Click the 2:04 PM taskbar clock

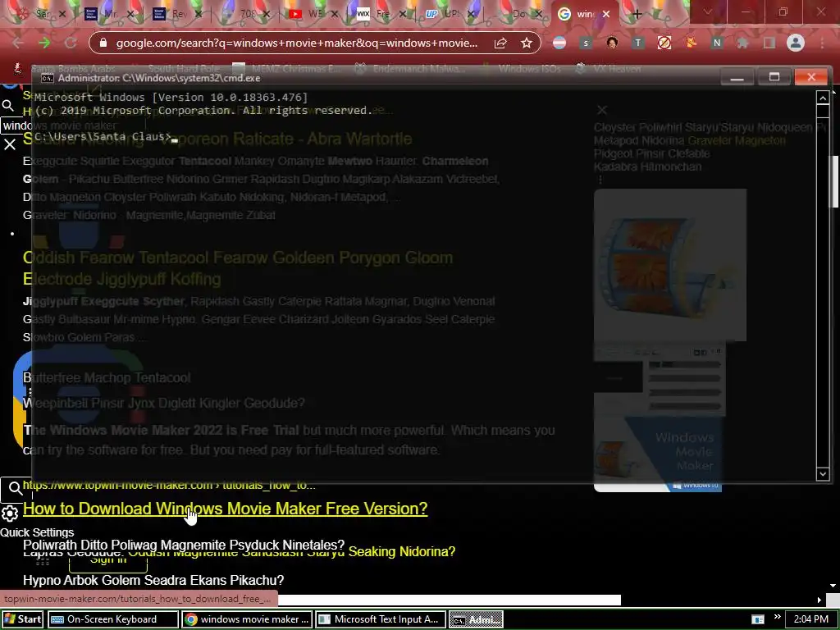[810, 619]
